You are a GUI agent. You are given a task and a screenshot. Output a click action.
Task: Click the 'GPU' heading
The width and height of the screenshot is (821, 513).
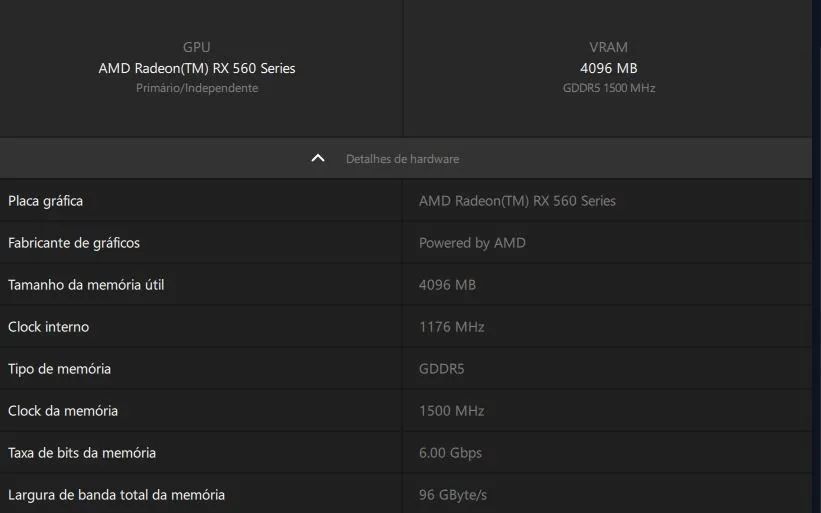(197, 47)
